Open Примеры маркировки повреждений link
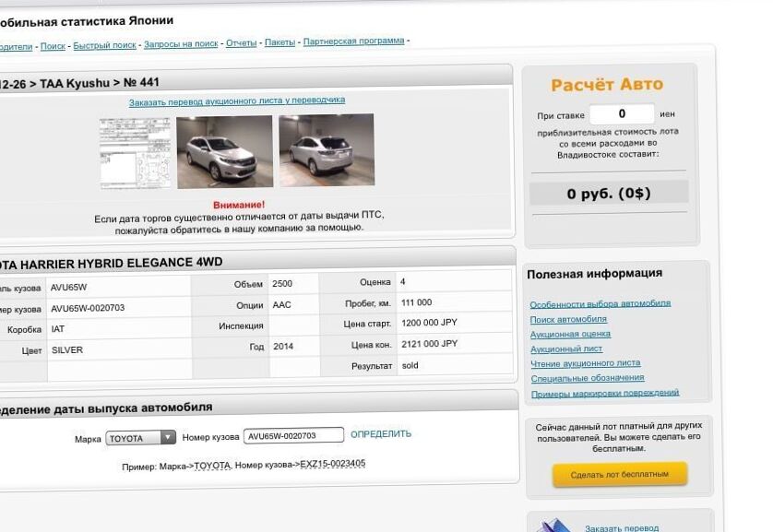The height and width of the screenshot is (532, 773). 605,393
